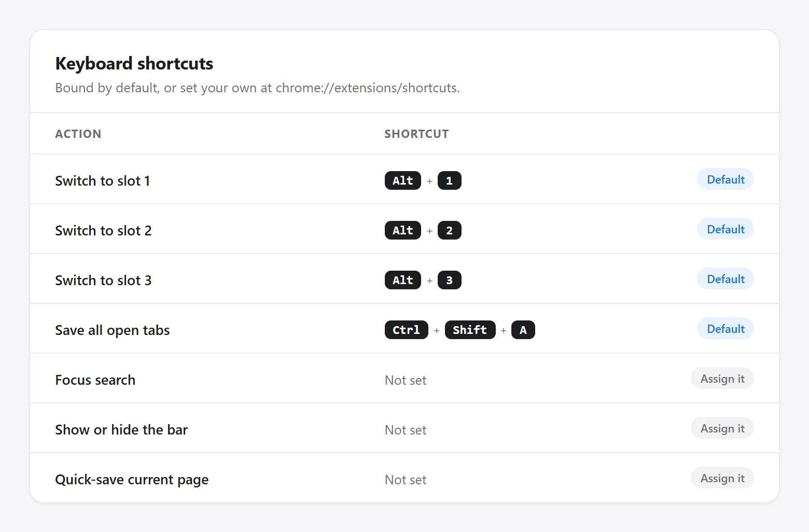This screenshot has width=809, height=532.
Task: Assign a shortcut to Focus search
Action: tap(722, 379)
